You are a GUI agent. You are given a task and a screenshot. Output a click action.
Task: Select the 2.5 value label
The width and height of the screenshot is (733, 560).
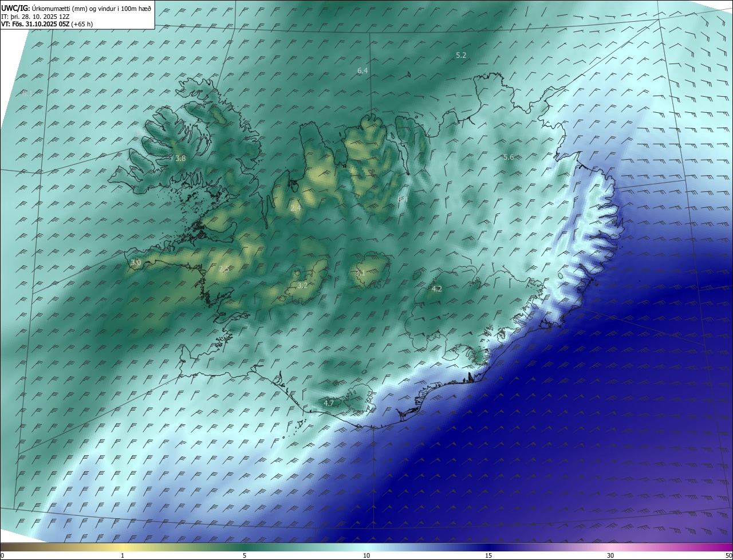(223, 269)
